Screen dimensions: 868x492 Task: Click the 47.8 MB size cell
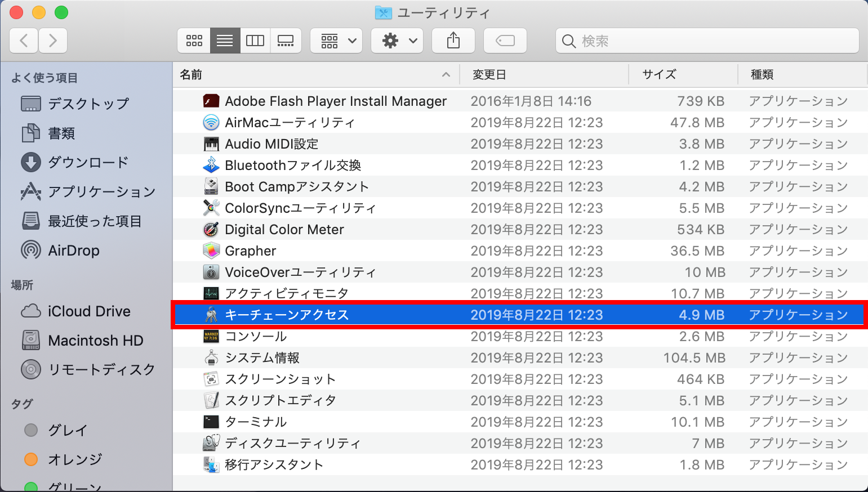[x=697, y=123]
